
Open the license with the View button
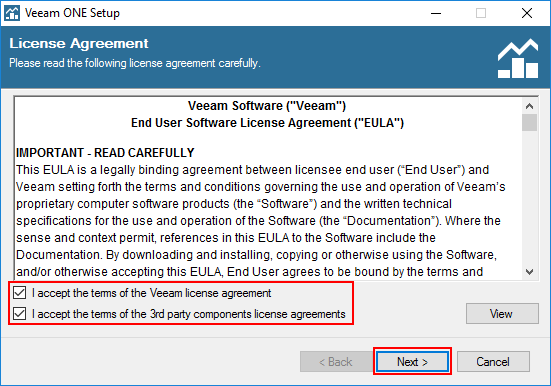[x=502, y=313]
